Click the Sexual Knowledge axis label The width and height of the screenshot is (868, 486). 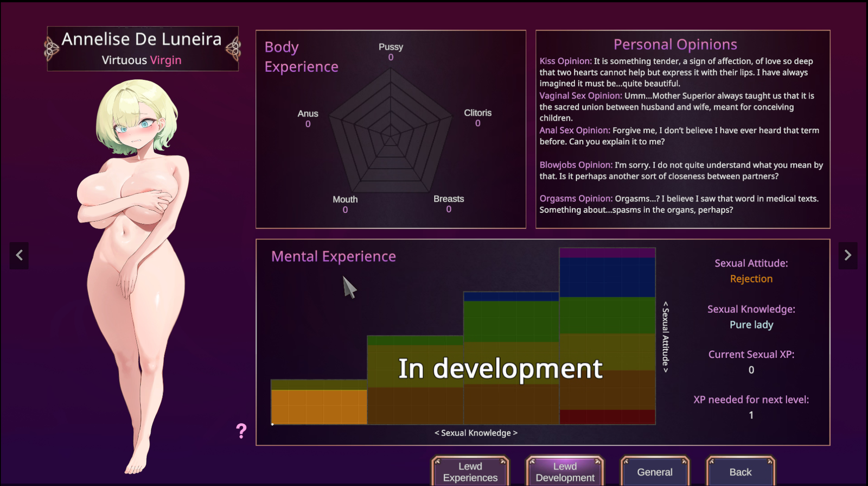pos(476,433)
